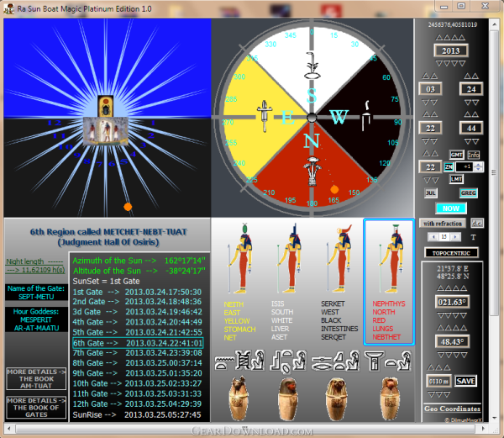Click the T icon beside the 15 spinner
Viewport: 504px width, 438px height.
(x=473, y=237)
